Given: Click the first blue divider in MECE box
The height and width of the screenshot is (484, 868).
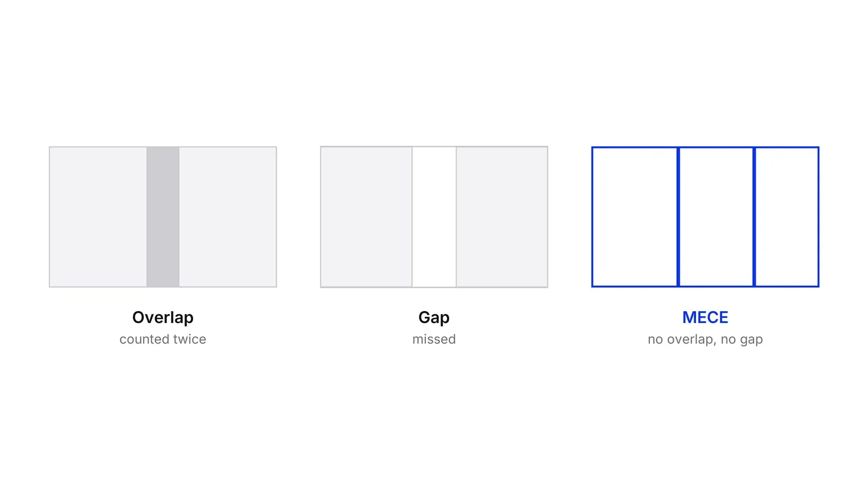Looking at the screenshot, I should coord(678,217).
